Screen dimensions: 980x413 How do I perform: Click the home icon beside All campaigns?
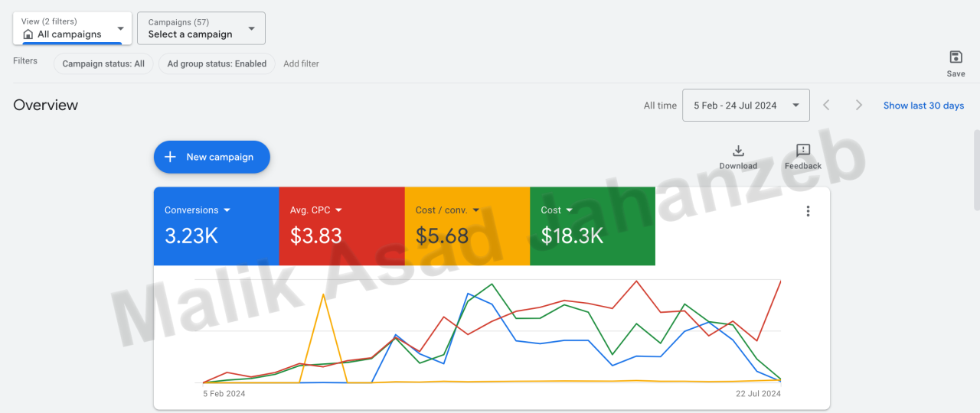pyautogui.click(x=28, y=34)
